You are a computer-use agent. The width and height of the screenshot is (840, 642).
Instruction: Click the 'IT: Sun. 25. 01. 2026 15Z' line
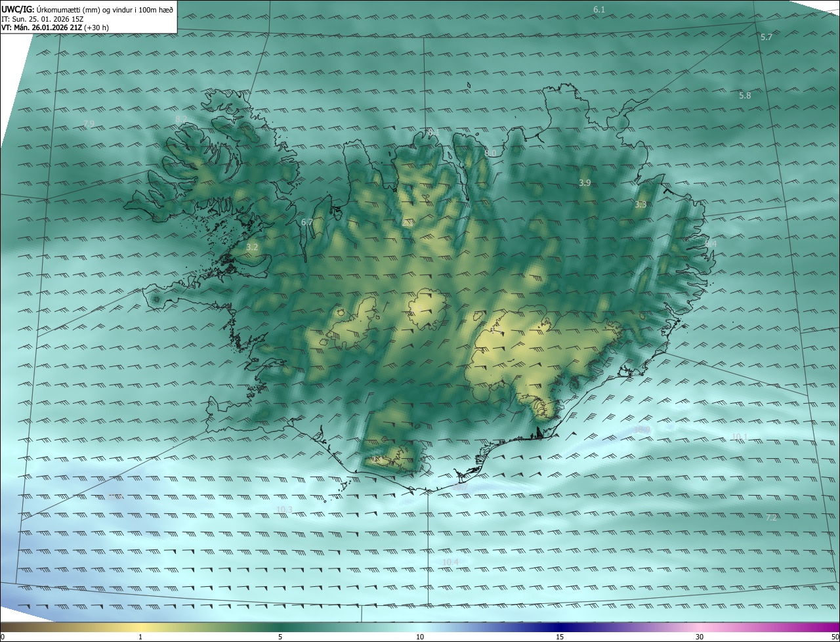(41, 18)
